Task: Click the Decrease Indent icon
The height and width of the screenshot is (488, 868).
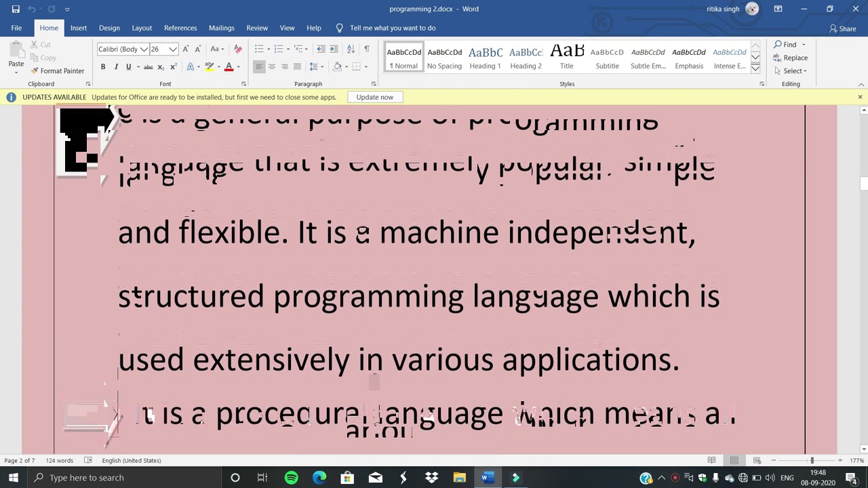Action: click(x=321, y=49)
